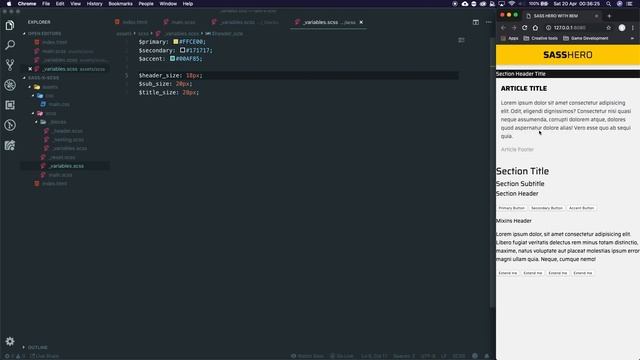The image size is (640, 360).
Task: Open the Creative tools bookmark folder
Action: click(x=541, y=38)
